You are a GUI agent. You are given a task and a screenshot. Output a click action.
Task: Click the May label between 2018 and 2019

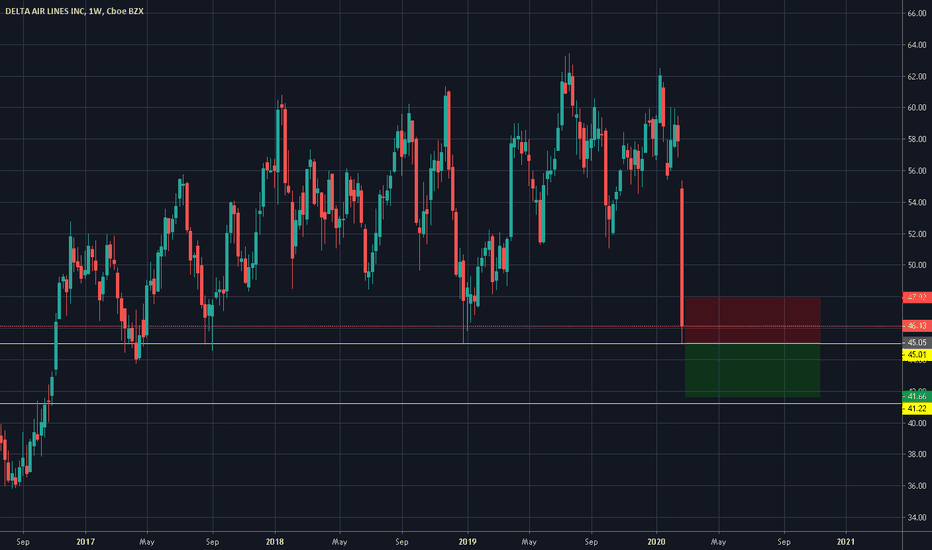[339, 542]
